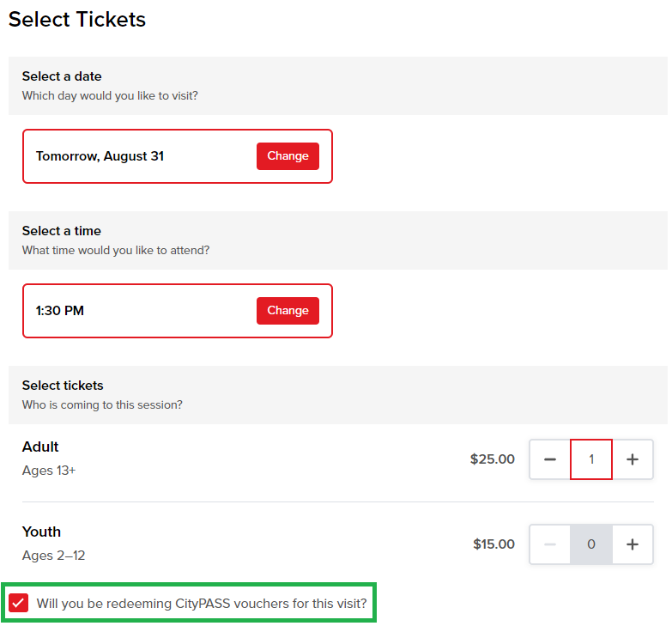Select the Tomorrow, August 31 date text
The height and width of the screenshot is (626, 672).
point(100,156)
